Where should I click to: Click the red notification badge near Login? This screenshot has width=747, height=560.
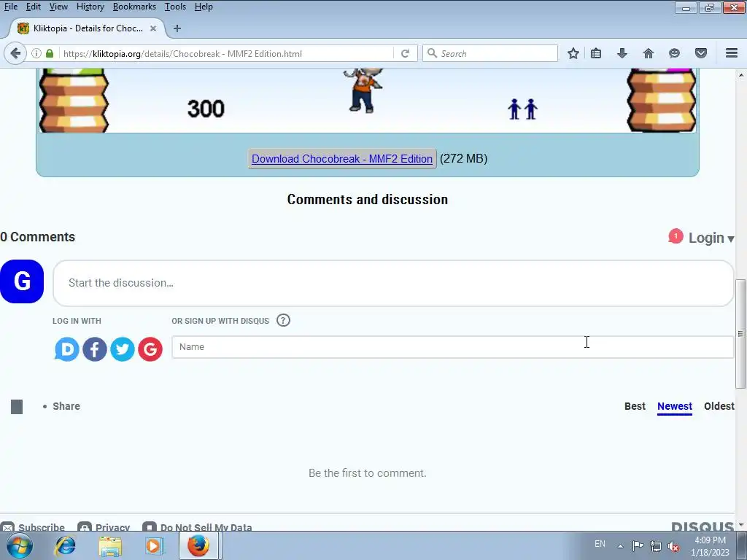pos(676,236)
